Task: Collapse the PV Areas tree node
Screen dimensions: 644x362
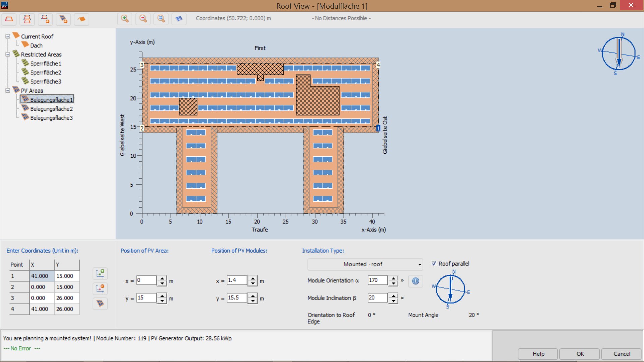Action: pos(8,90)
